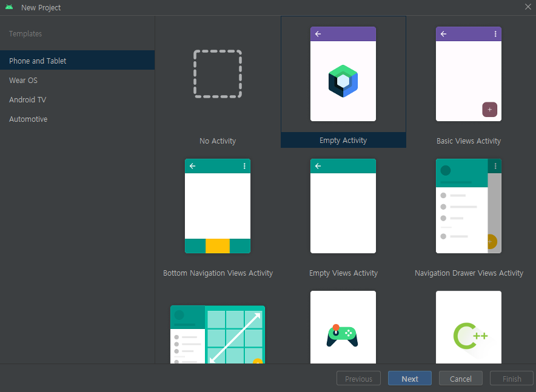This screenshot has height=392, width=536.
Task: Click the Android logo in title bar
Action: (9, 7)
